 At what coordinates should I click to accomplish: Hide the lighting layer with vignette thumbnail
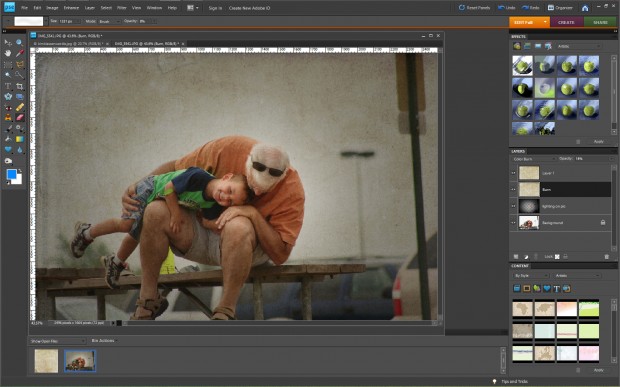pos(514,206)
